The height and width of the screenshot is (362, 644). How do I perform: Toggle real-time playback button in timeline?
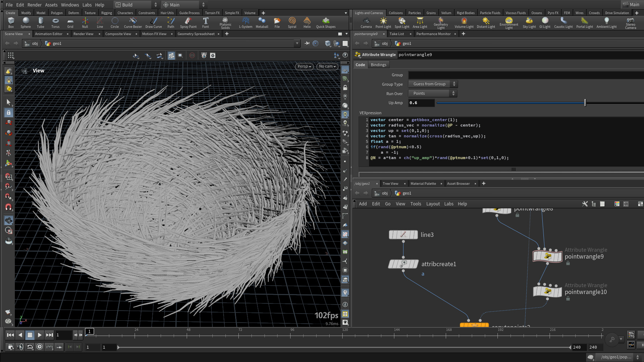click(x=39, y=347)
